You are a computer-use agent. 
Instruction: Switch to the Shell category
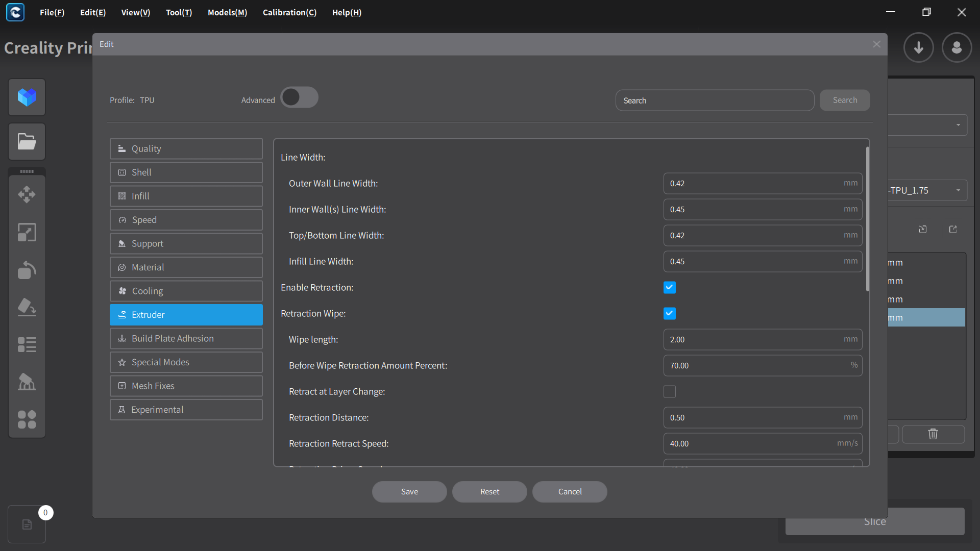point(186,172)
